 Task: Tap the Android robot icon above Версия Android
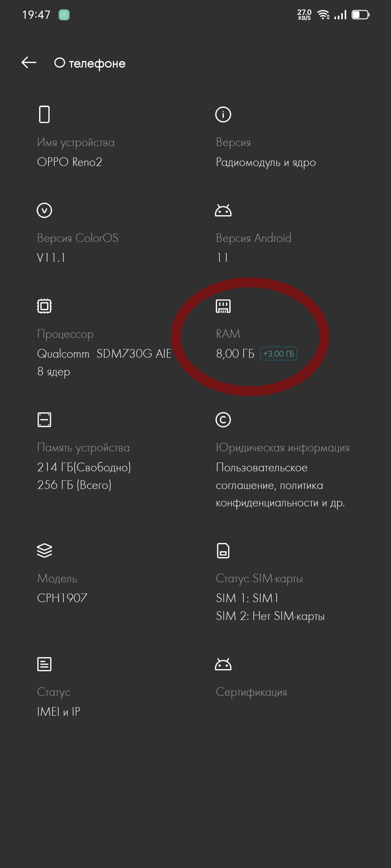point(223,210)
